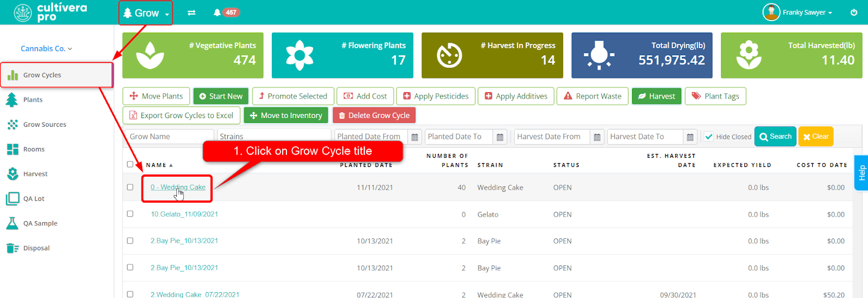This screenshot has height=298, width=868.
Task: Open Franky Sawyer user menu
Action: point(807,12)
